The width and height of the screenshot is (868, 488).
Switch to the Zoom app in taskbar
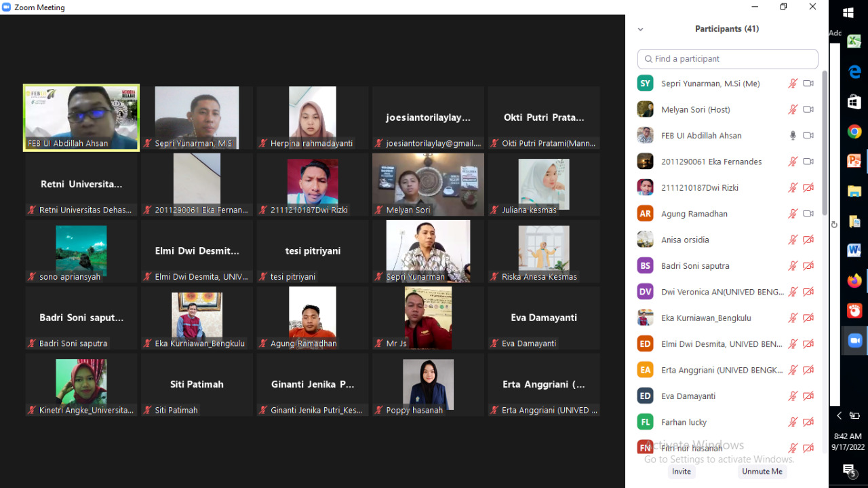click(x=854, y=341)
